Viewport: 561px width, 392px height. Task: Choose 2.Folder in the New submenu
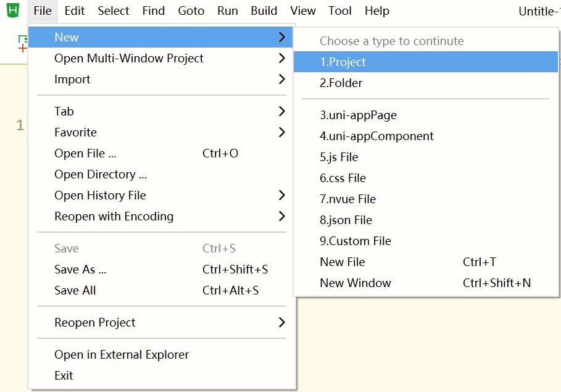[341, 83]
